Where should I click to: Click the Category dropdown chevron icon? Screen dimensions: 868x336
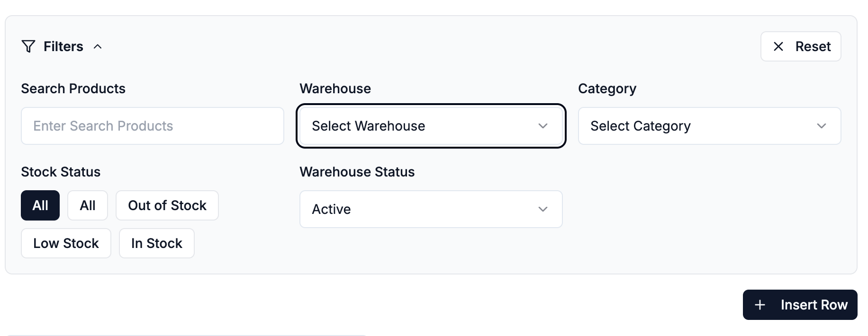coord(822,126)
